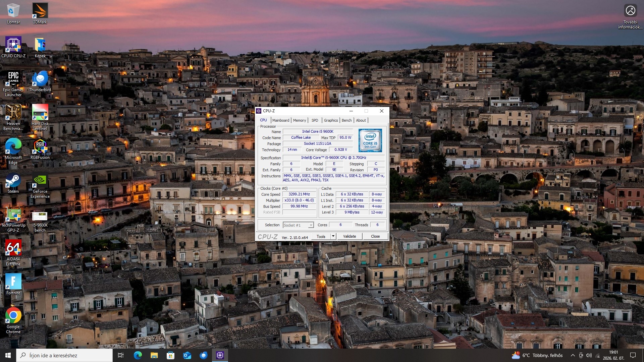The height and width of the screenshot is (362, 644).
Task: Click the Windows search input box
Action: pyautogui.click(x=65, y=355)
